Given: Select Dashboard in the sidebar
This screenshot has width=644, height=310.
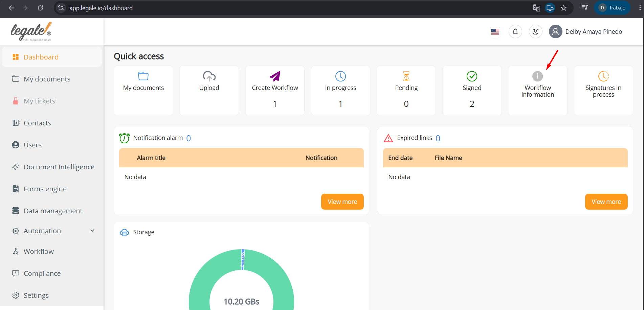Looking at the screenshot, I should coord(52,57).
